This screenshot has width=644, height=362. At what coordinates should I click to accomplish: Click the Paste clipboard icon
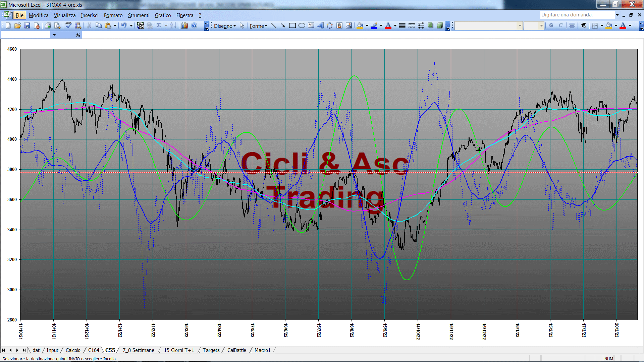[x=108, y=25]
